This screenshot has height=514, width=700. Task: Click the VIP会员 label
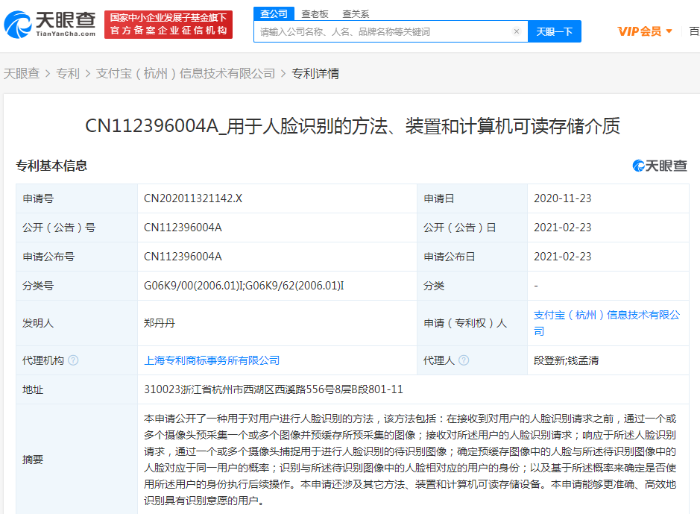pos(639,31)
